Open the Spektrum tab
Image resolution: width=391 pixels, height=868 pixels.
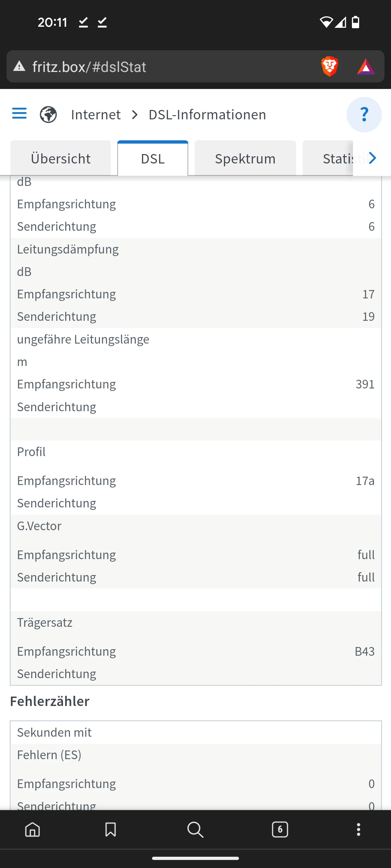coord(245,159)
